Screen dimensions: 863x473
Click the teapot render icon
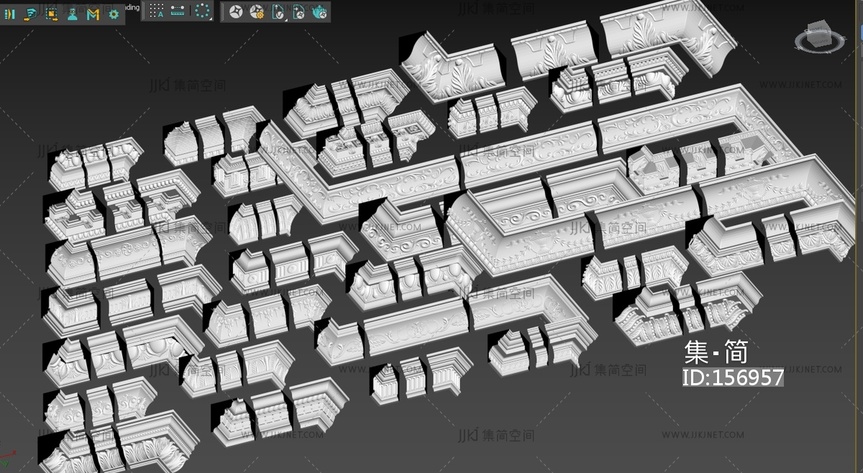tap(319, 12)
